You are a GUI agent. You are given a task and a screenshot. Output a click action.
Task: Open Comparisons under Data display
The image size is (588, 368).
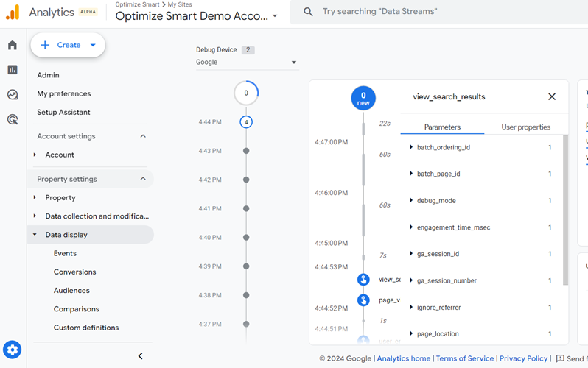pos(76,309)
